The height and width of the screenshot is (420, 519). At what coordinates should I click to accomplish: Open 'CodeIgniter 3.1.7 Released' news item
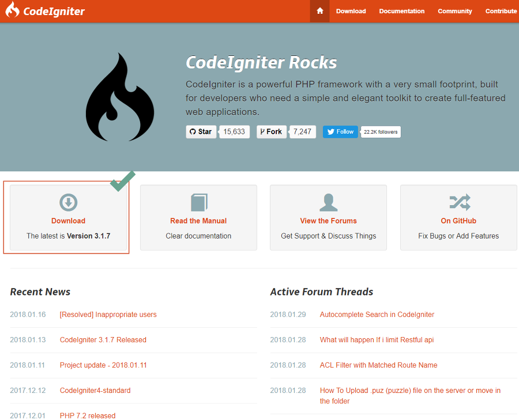point(103,340)
